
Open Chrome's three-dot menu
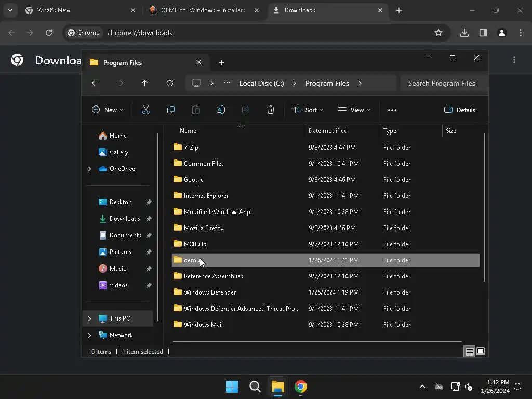521,33
